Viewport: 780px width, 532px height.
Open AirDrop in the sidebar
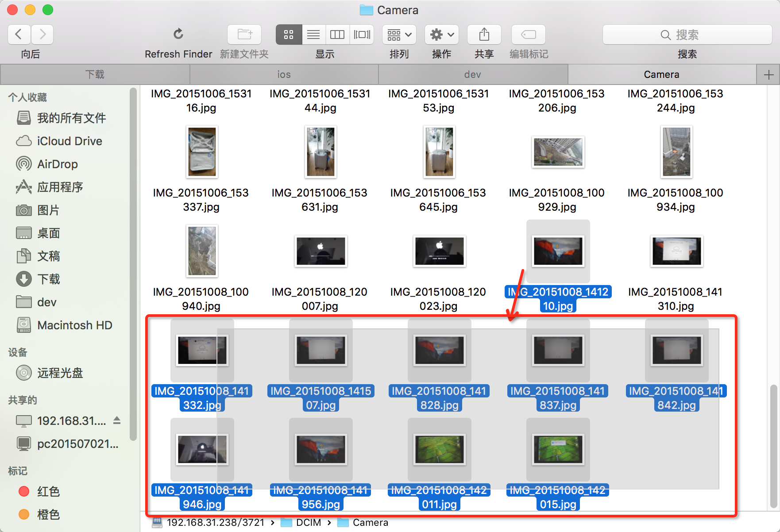pos(47,164)
